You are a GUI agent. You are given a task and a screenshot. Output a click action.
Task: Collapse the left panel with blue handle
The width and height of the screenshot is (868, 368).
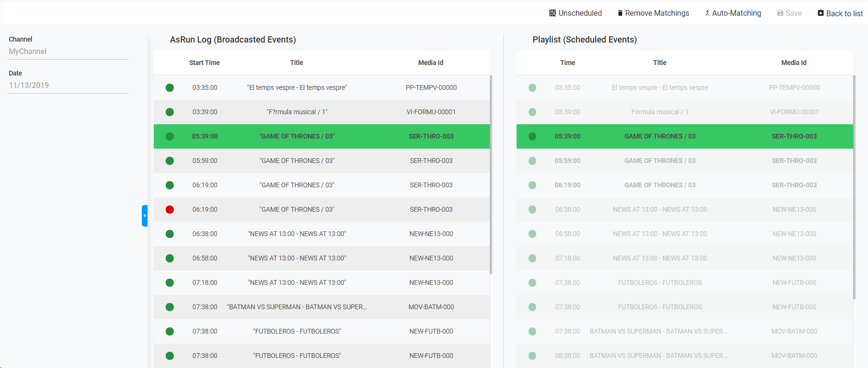pos(144,216)
